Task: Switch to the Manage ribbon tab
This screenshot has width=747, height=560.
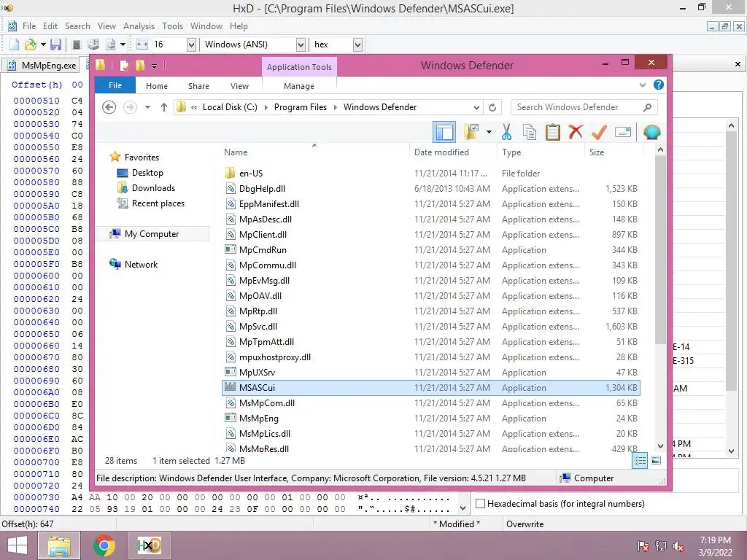Action: coord(298,86)
